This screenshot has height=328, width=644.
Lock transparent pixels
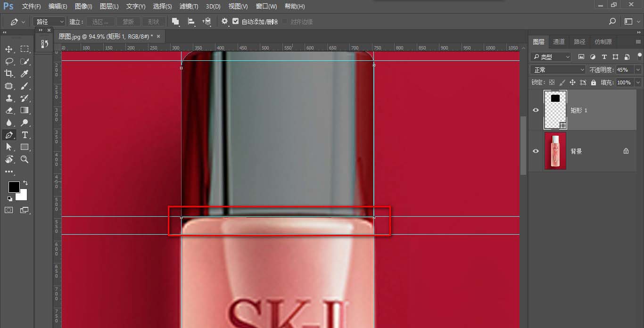[x=552, y=82]
